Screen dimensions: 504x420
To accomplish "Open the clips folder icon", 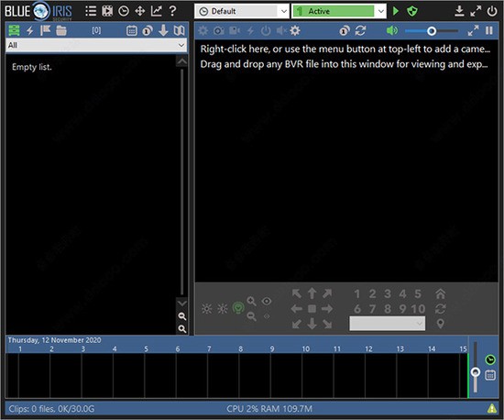I will [x=61, y=31].
